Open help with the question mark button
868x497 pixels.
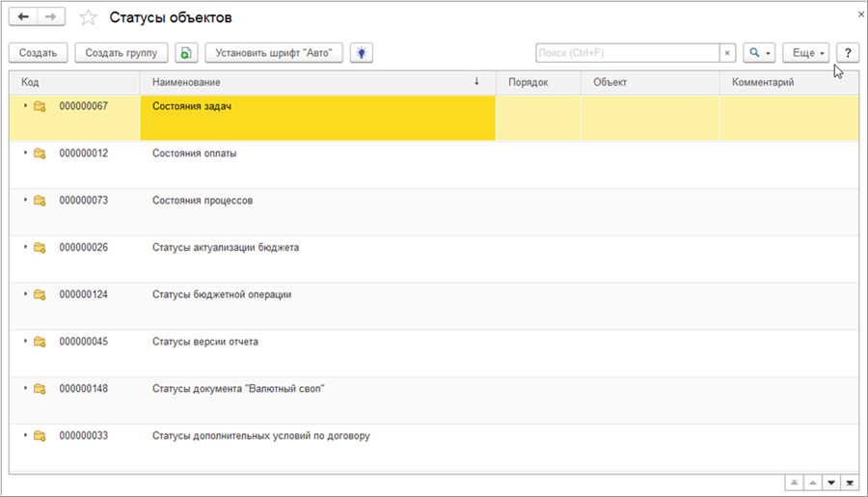click(x=848, y=53)
